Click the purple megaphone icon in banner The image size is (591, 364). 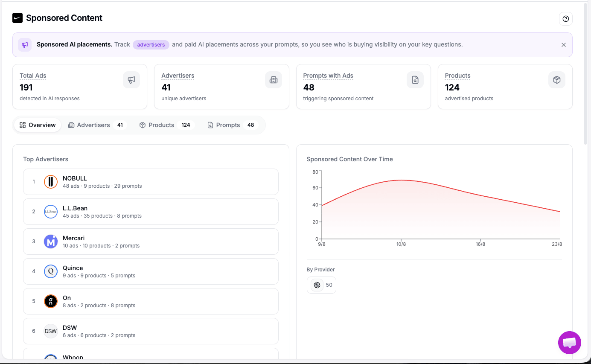click(25, 45)
